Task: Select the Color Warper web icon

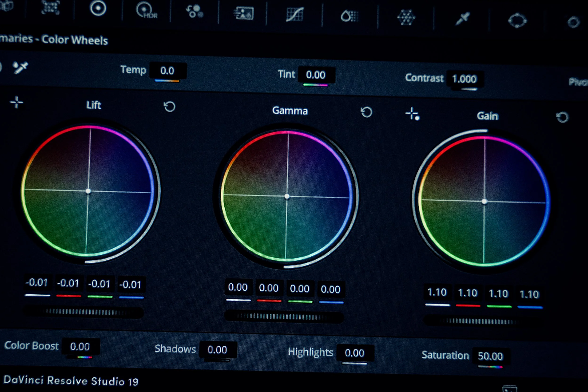Action: pyautogui.click(x=406, y=17)
